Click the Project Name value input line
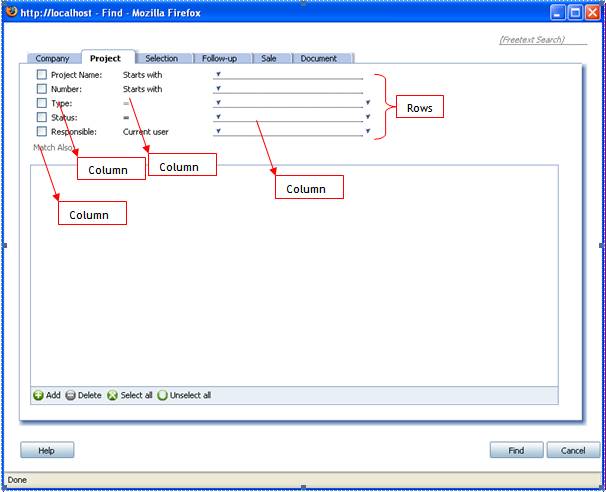This screenshot has width=606, height=492. [x=288, y=75]
